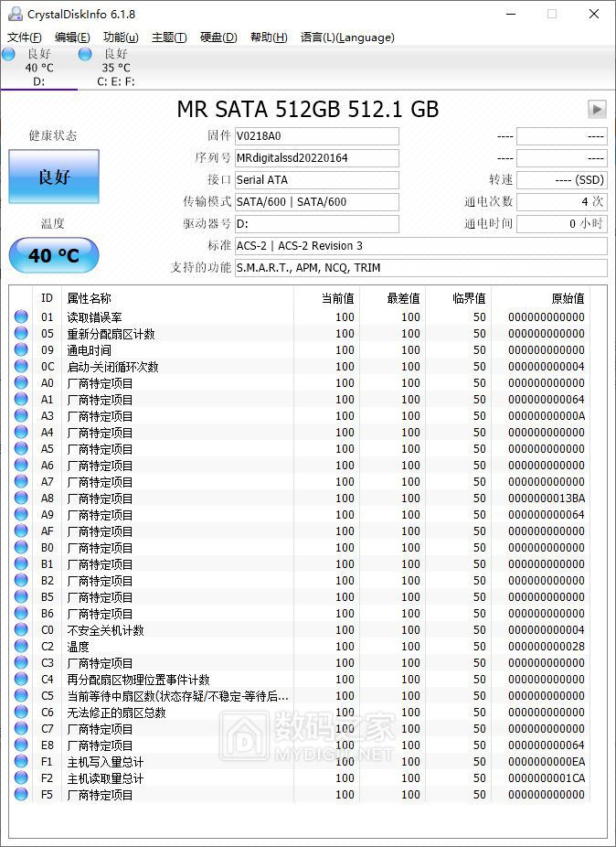This screenshot has width=616, height=847.
Task: Click the supported features field with S.M.A.R.T.
Action: (x=421, y=267)
